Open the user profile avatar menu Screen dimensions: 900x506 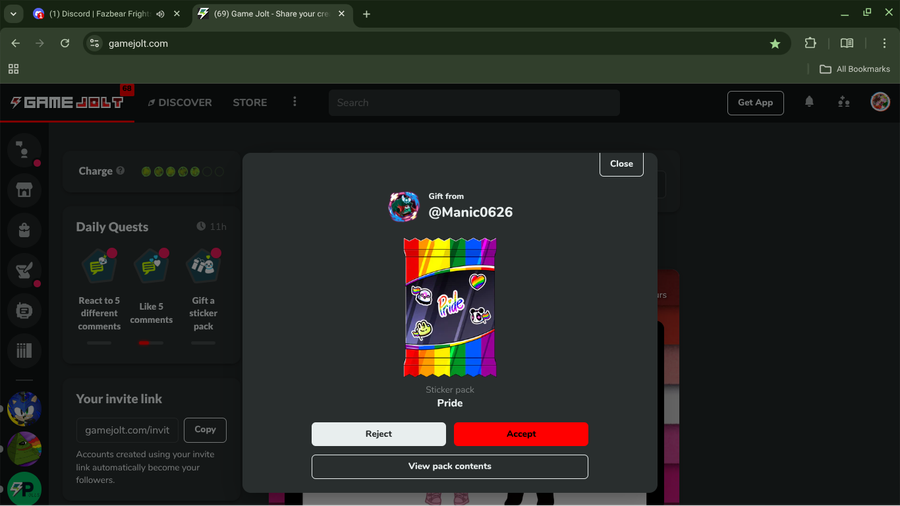[880, 102]
